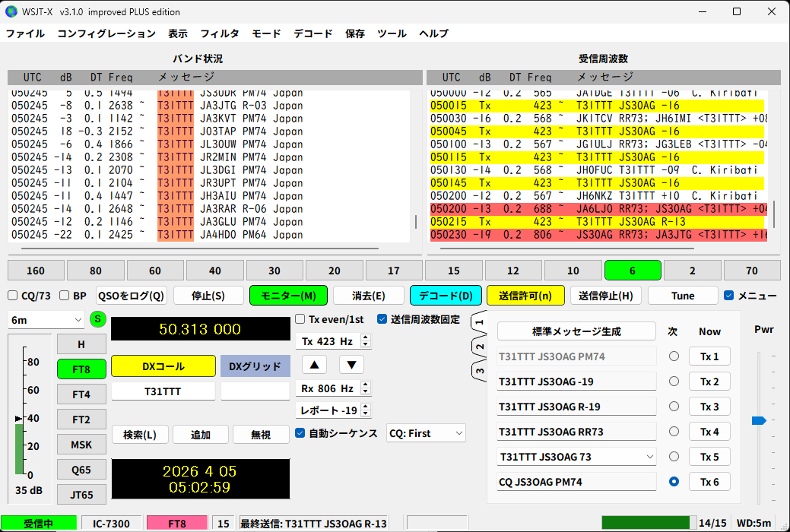Image resolution: width=790 pixels, height=532 pixels.
Task: Click the Pwr slider handle
Action: point(759,420)
